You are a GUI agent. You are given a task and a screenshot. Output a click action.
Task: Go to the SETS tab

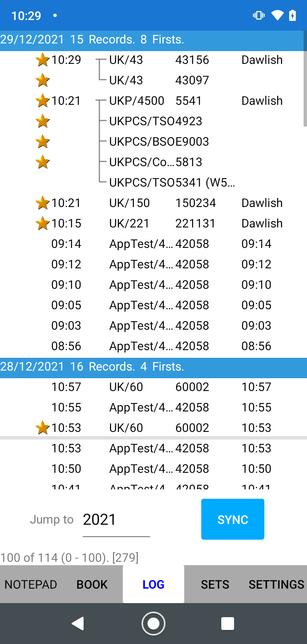coord(215,584)
